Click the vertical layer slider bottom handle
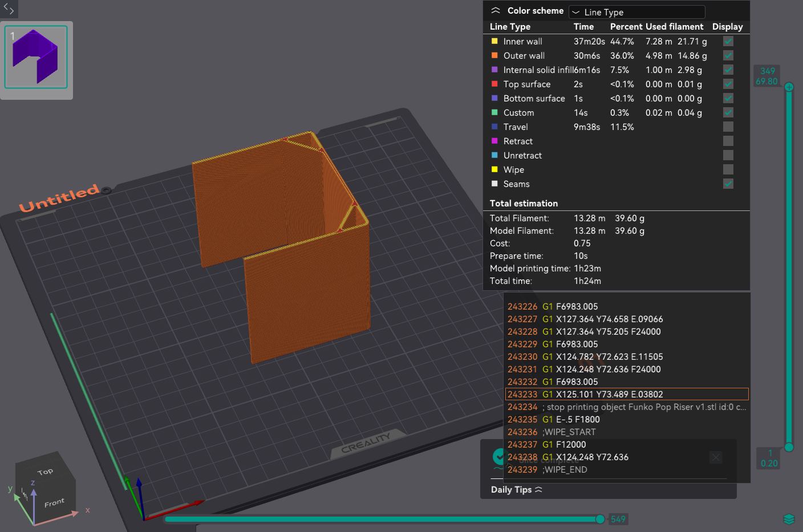Screen dimensions: 803x532 point(789,447)
